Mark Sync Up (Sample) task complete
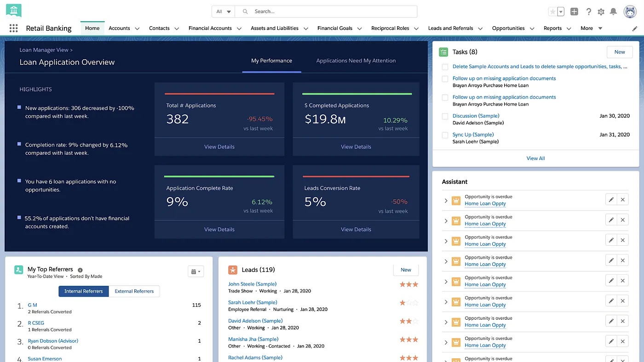 [x=445, y=135]
